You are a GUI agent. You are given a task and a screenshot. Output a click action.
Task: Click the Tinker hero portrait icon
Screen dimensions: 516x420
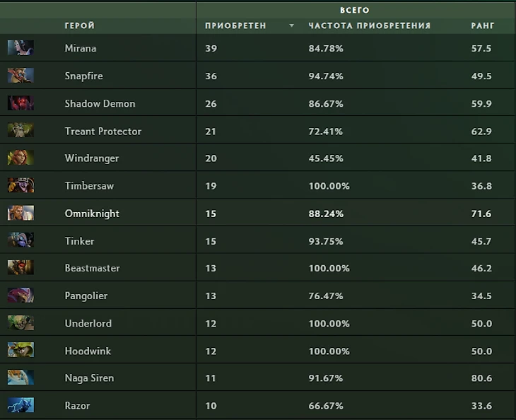tap(20, 241)
